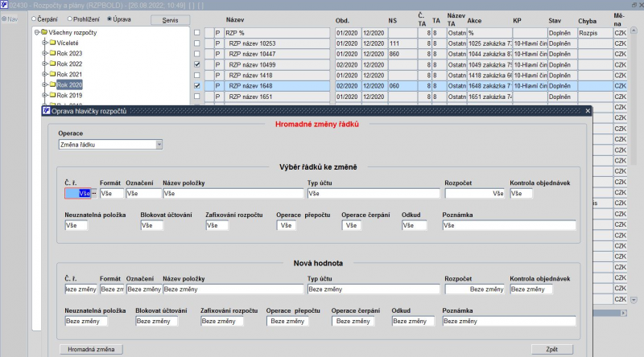Close the Oprava hlavičky rozpočtů dialog
Screen dimensions: 644x357
tap(588, 111)
